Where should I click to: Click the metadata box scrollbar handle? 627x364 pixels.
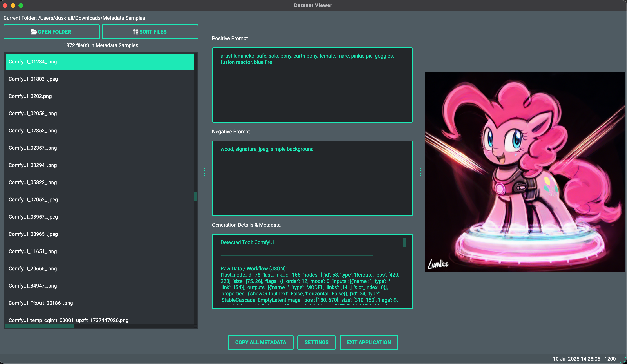[404, 243]
